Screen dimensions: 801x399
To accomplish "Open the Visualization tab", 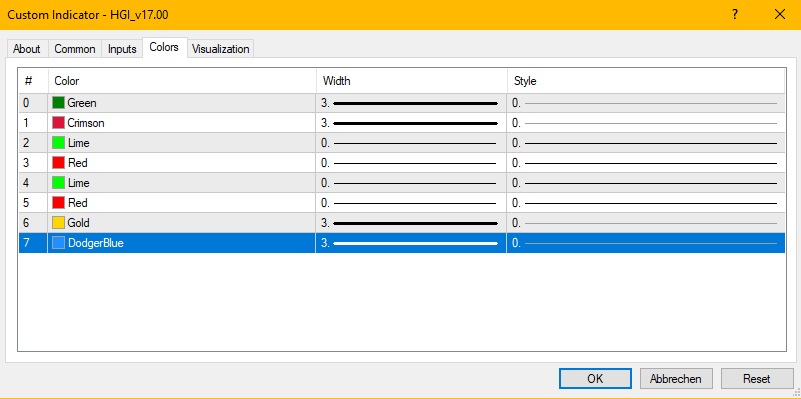I will pyautogui.click(x=221, y=49).
